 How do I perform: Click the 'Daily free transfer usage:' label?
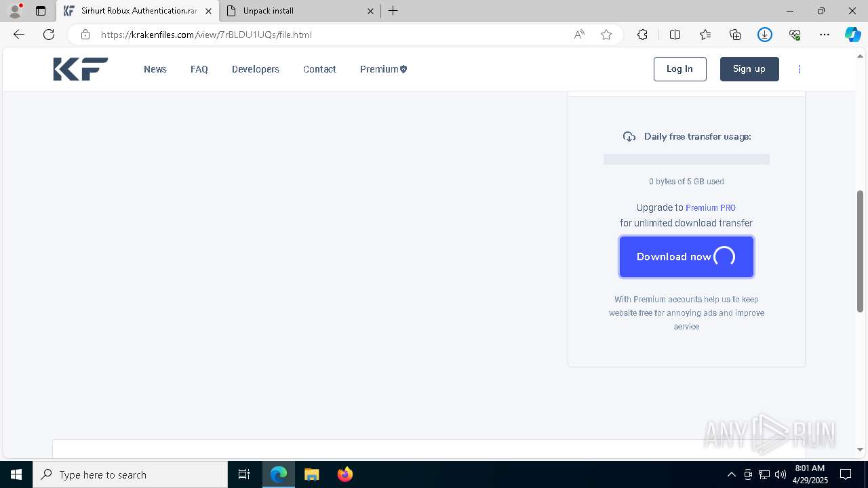click(697, 136)
